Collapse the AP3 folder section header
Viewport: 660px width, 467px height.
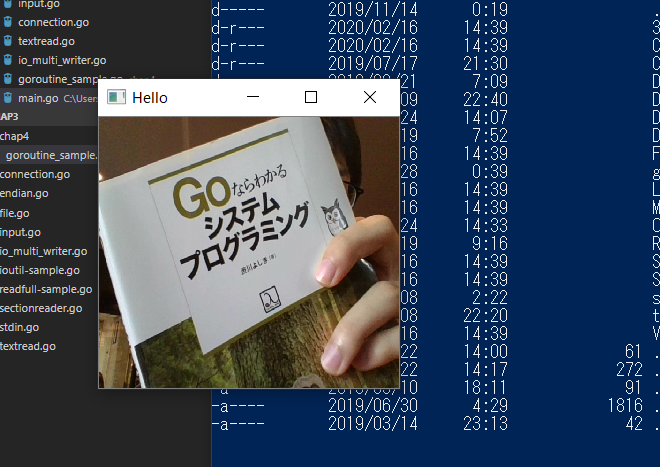49,117
